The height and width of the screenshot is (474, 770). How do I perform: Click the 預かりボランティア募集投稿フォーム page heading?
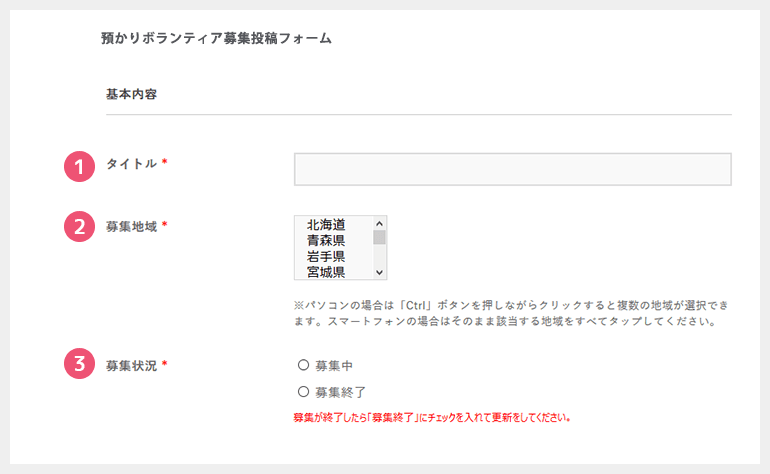216,39
